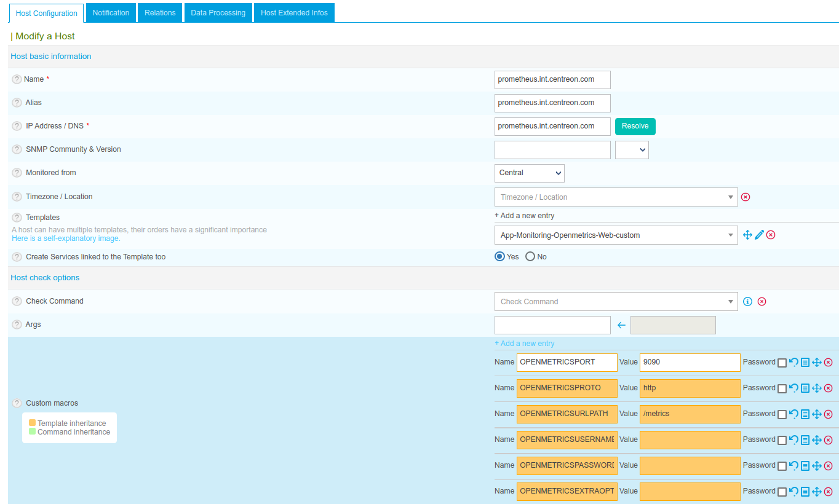Remove the App-Monitoring-Openmetrics-Web-custom template entry
Image resolution: width=839 pixels, height=504 pixels.
click(x=771, y=235)
